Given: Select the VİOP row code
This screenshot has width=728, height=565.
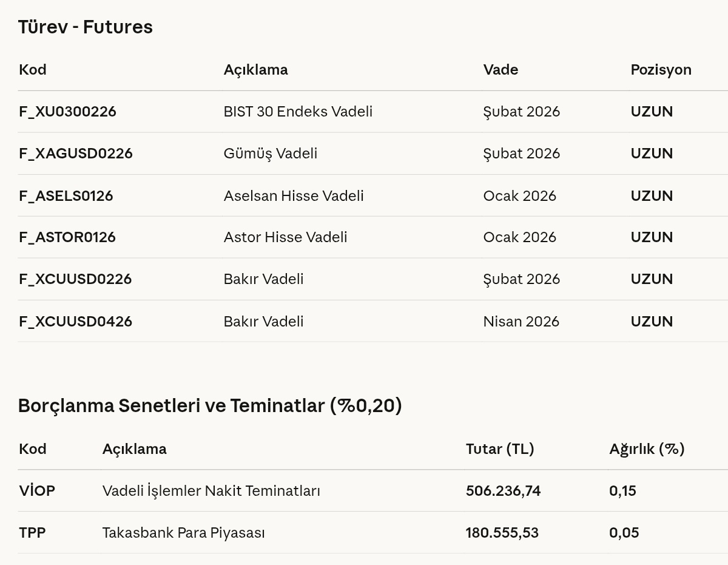Looking at the screenshot, I should [x=37, y=491].
